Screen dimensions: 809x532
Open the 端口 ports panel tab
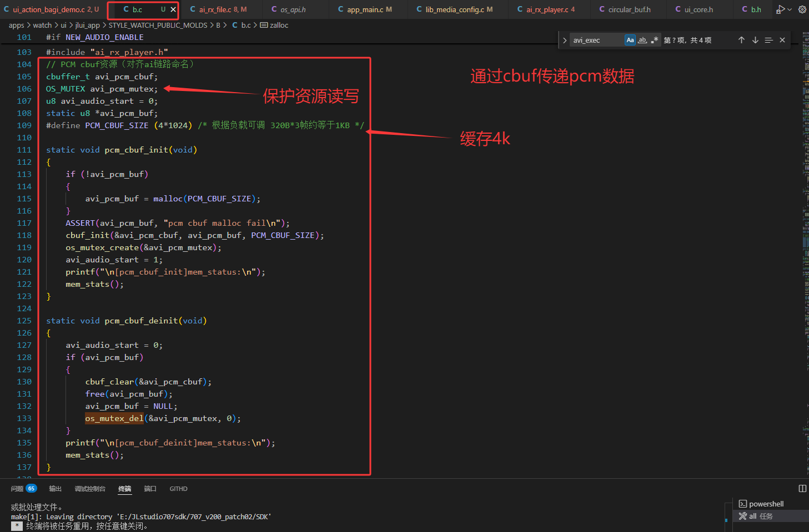tap(150, 489)
